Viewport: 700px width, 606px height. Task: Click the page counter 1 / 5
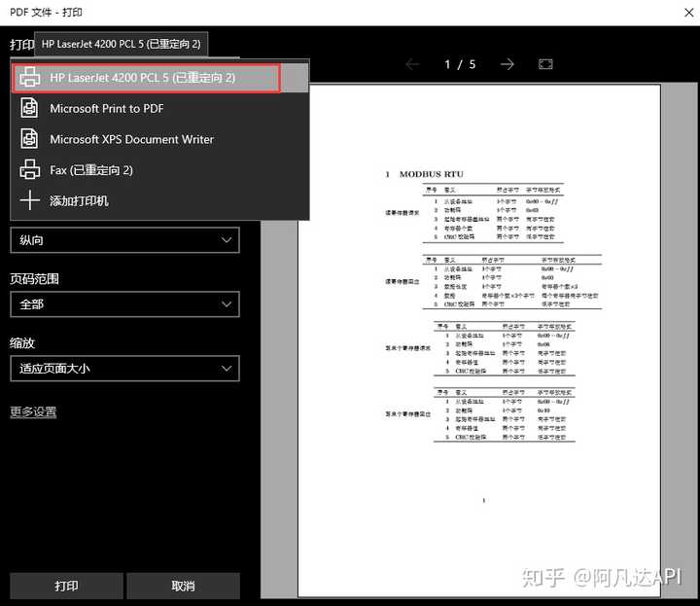pos(460,65)
